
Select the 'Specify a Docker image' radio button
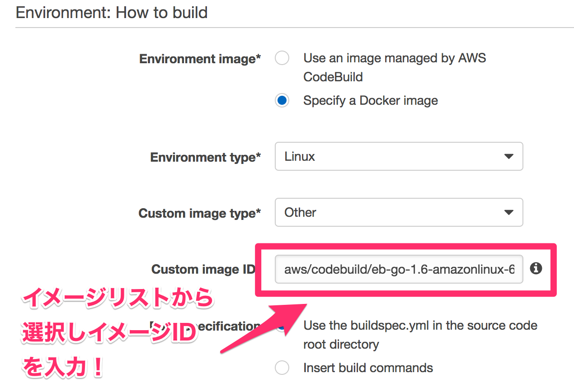click(x=282, y=100)
